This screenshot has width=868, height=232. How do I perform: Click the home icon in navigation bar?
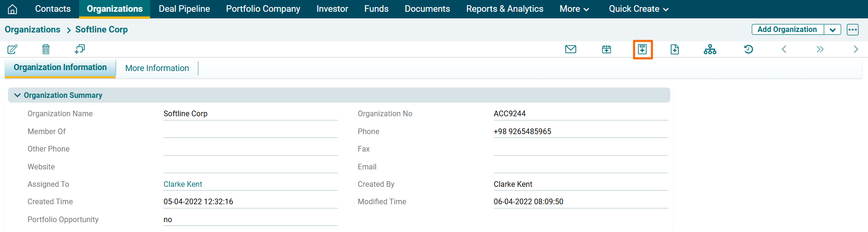point(13,9)
